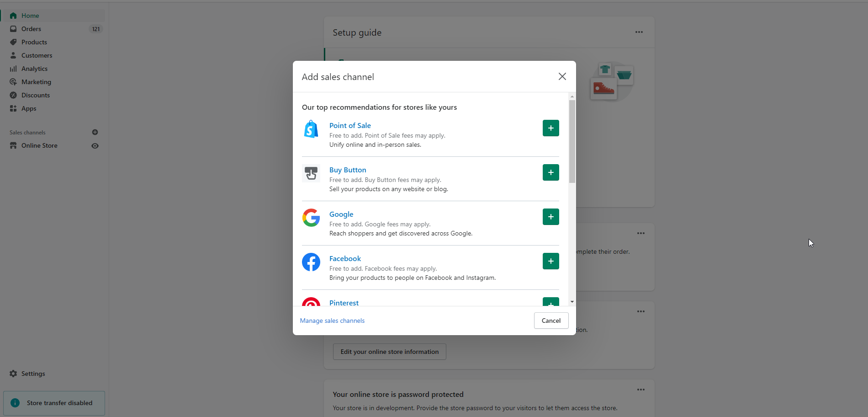Click the Orders inbox icon
This screenshot has width=868, height=417.
click(13, 29)
